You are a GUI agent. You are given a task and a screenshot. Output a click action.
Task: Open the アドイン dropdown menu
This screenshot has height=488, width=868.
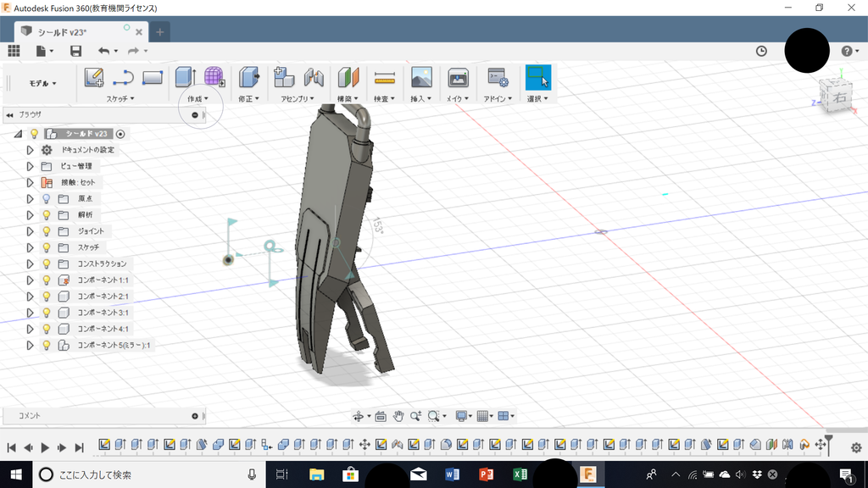click(498, 98)
